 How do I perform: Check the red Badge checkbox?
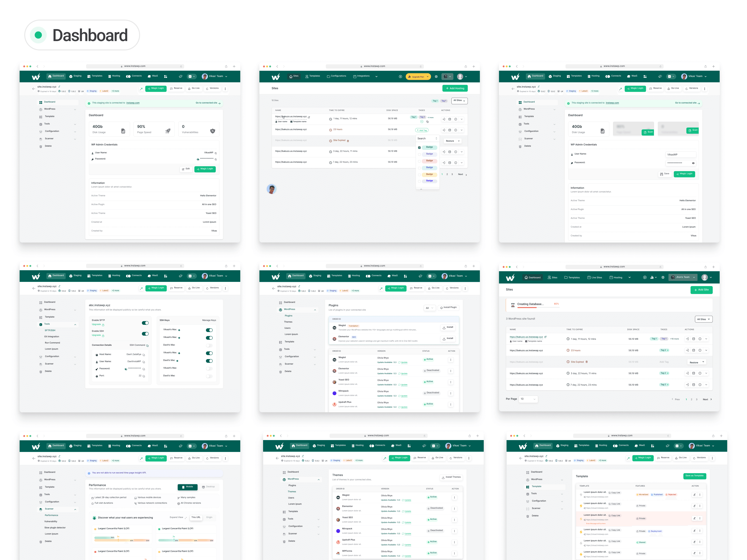[x=419, y=161]
